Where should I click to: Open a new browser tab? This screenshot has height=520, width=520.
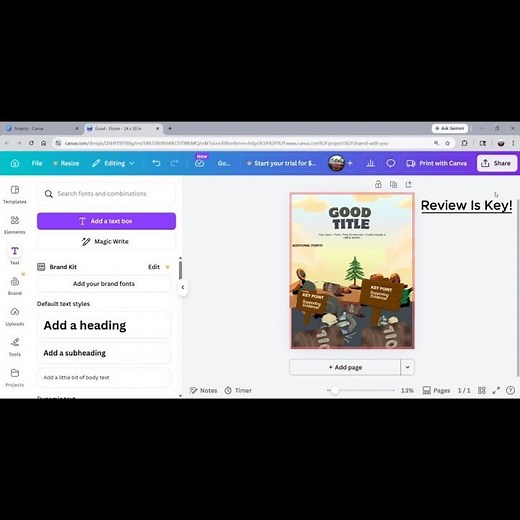point(170,128)
